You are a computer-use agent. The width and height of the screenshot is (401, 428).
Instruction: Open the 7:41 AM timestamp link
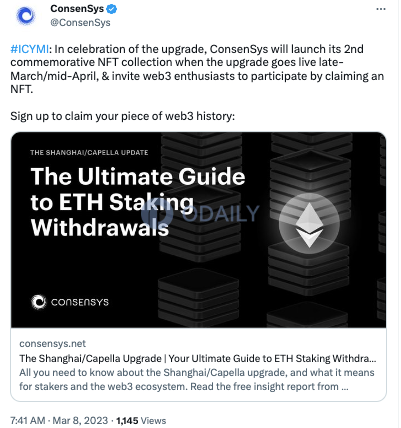click(x=28, y=420)
